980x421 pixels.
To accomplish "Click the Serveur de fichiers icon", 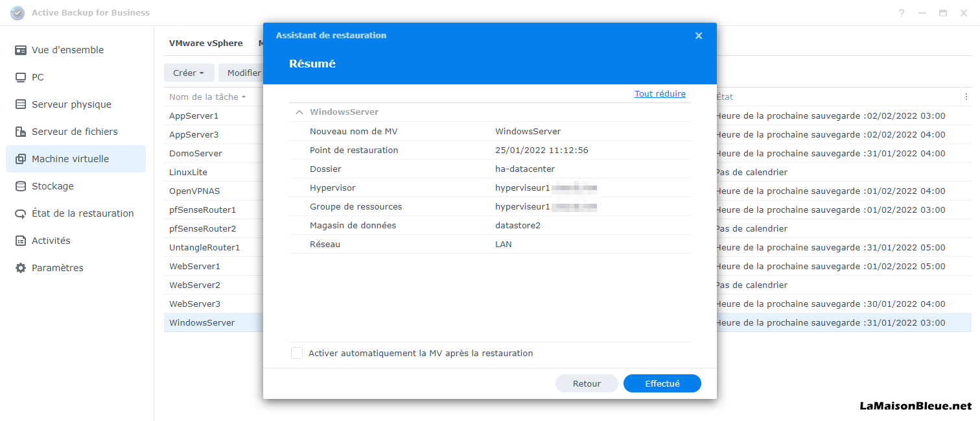I will [x=21, y=132].
